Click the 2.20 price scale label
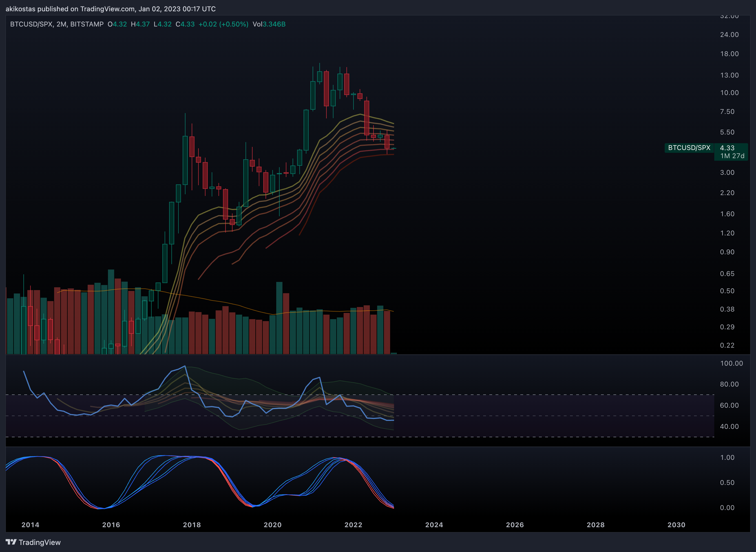The width and height of the screenshot is (756, 552). (727, 193)
